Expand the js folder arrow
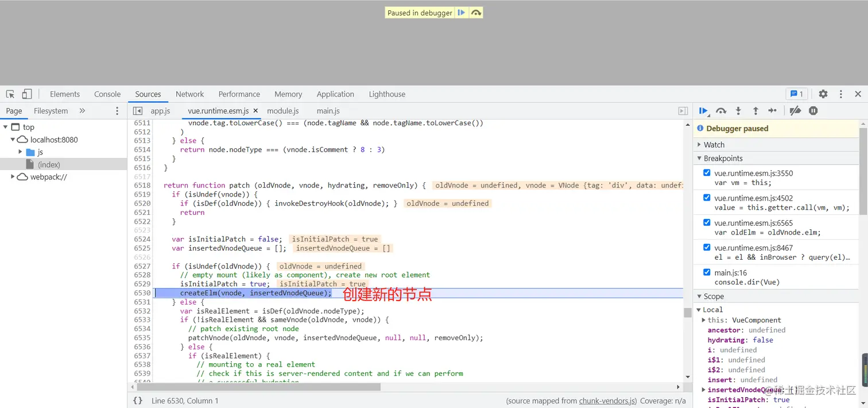This screenshot has width=868, height=408. tap(21, 152)
